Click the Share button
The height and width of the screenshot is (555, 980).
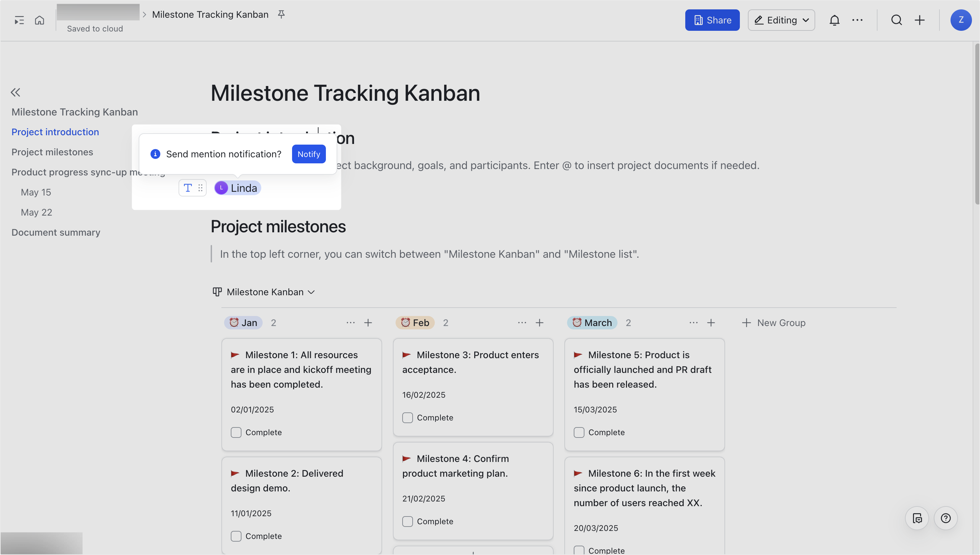click(712, 20)
